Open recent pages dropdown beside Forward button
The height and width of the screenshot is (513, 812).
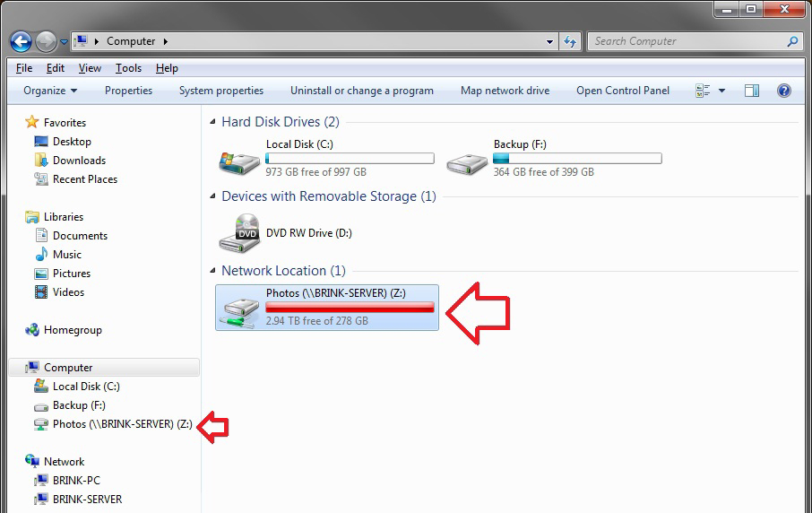click(x=64, y=42)
